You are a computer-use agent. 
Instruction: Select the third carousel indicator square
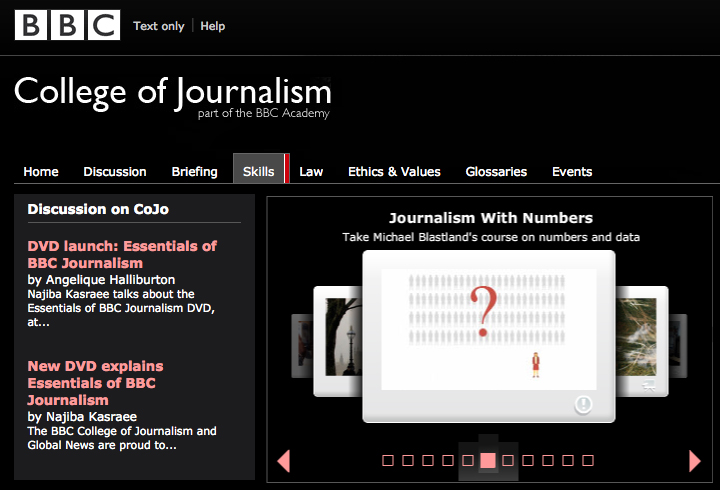coord(428,460)
